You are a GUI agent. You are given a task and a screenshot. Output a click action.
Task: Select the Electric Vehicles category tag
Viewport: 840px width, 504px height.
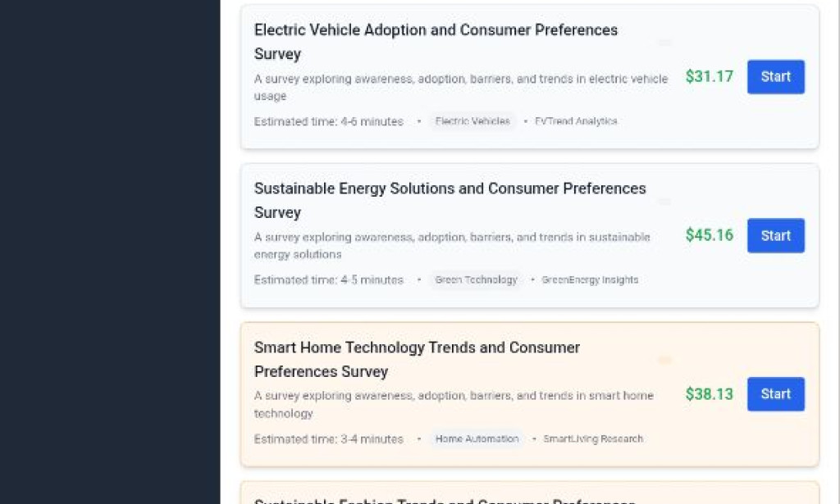tap(472, 120)
